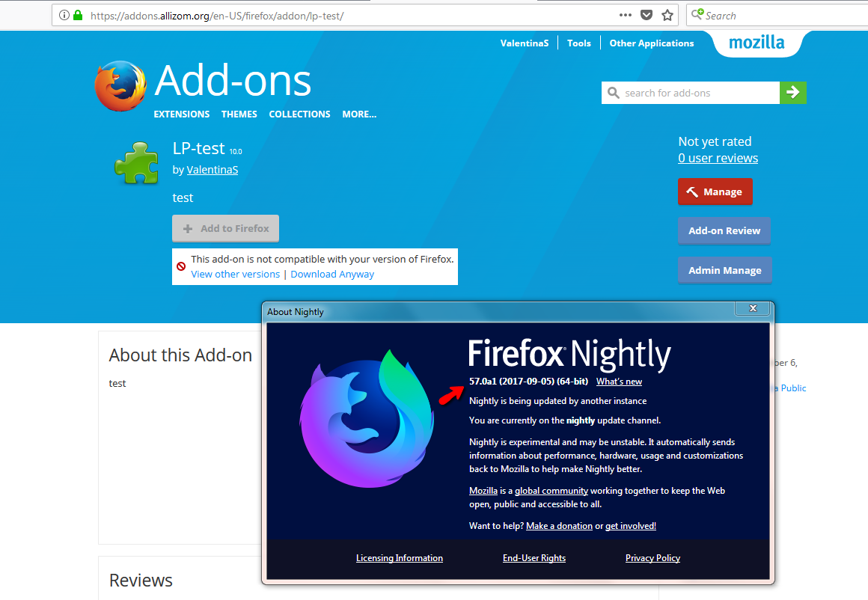868x600 pixels.
Task: Click the Mozilla link in About dialog
Action: pos(483,491)
